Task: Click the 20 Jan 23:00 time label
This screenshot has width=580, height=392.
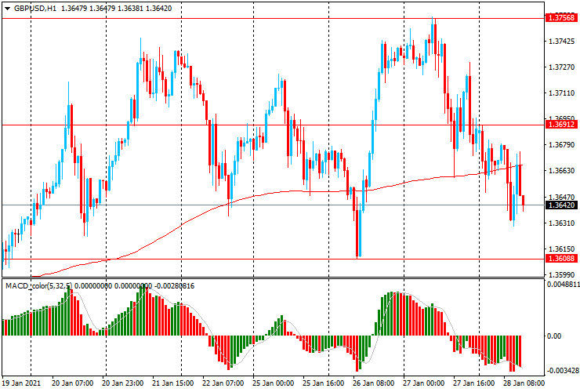Action: [122, 383]
